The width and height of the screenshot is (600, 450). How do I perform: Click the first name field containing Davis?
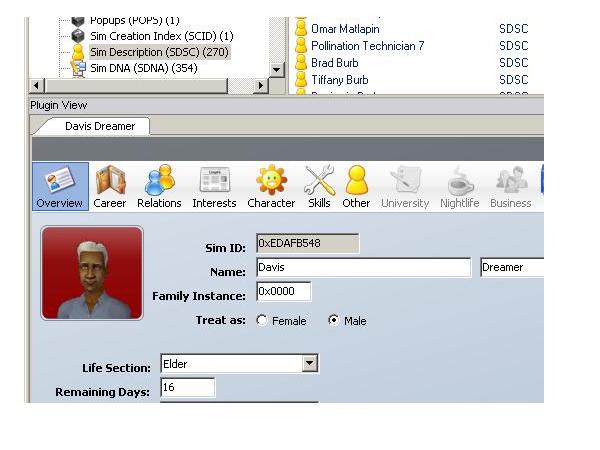pos(364,267)
